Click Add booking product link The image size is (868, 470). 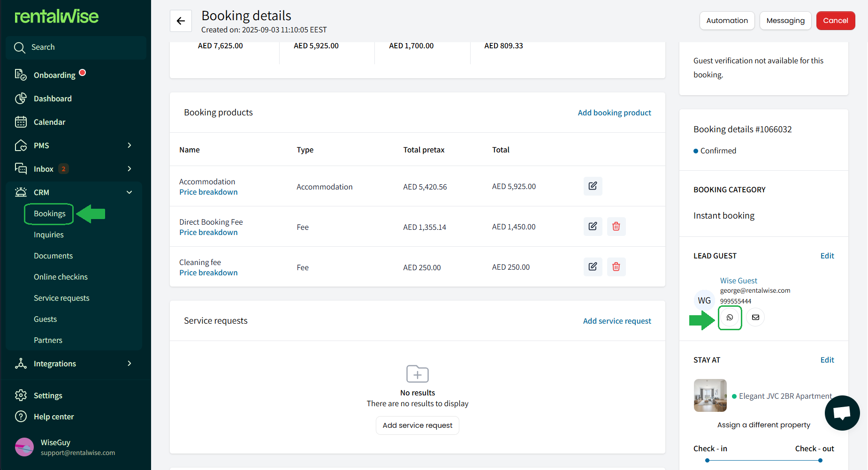(x=614, y=113)
